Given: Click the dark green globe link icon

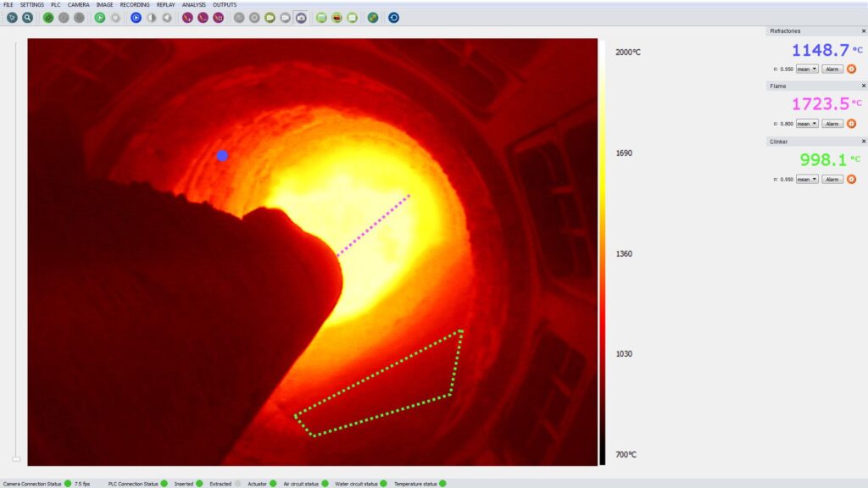Looking at the screenshot, I should (x=373, y=18).
